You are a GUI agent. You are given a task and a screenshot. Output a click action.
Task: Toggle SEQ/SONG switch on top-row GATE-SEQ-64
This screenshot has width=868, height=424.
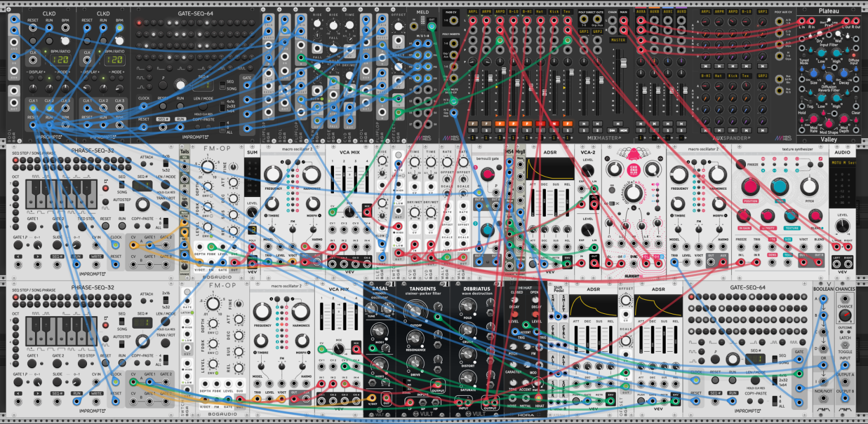[222, 85]
